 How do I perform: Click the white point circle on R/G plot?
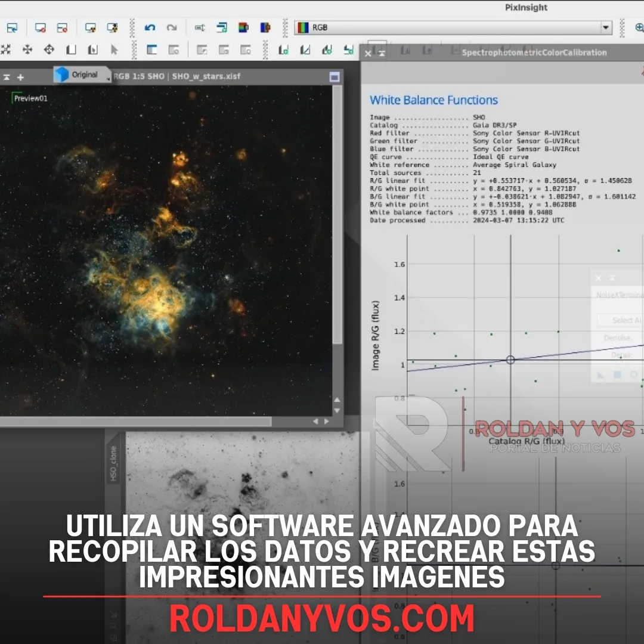(510, 360)
